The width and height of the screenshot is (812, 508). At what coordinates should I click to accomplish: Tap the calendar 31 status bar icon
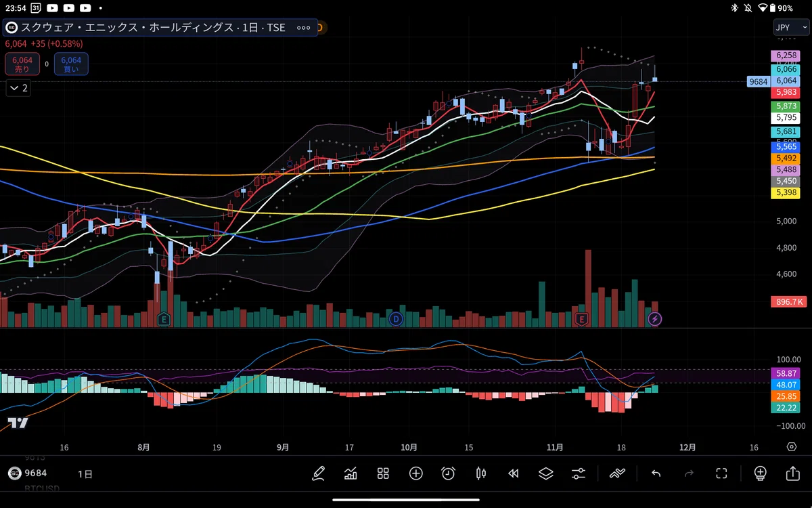35,8
